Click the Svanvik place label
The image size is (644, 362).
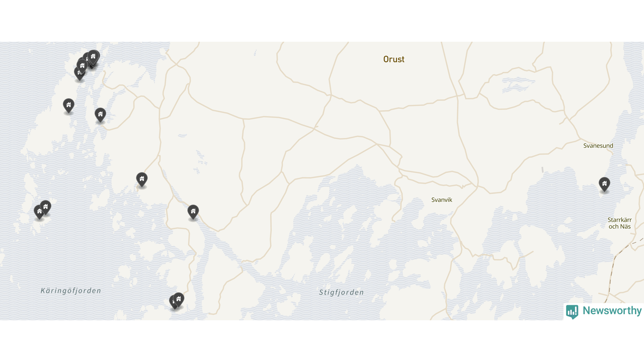click(442, 200)
